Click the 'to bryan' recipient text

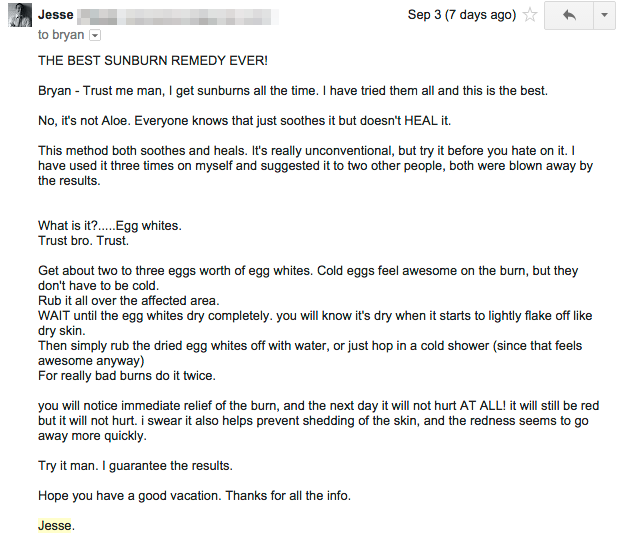61,35
